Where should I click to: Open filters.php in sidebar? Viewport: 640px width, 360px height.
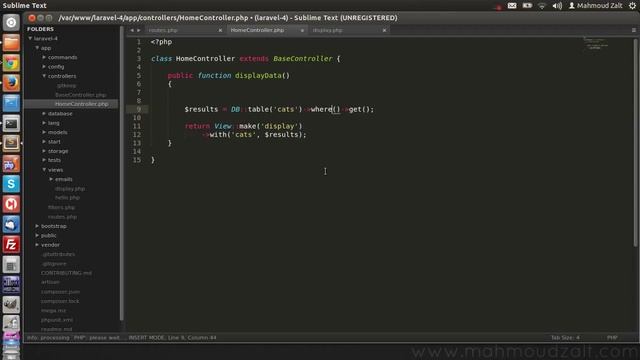pos(61,207)
